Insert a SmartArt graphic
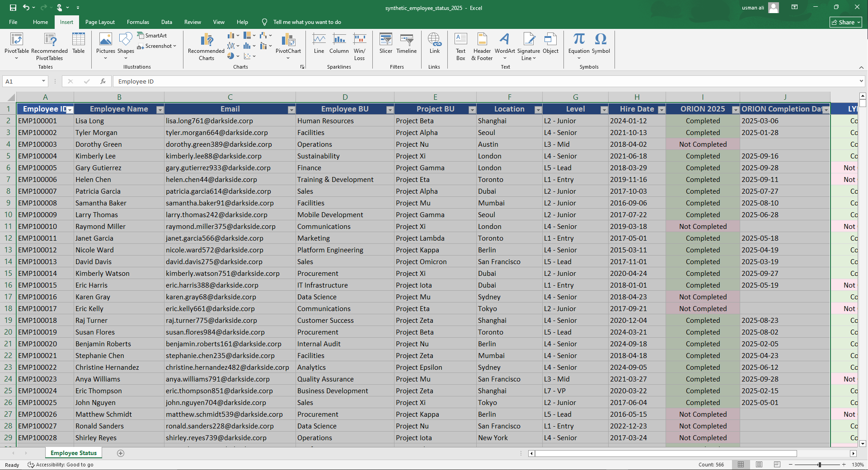Image resolution: width=868 pixels, height=470 pixels. point(152,35)
